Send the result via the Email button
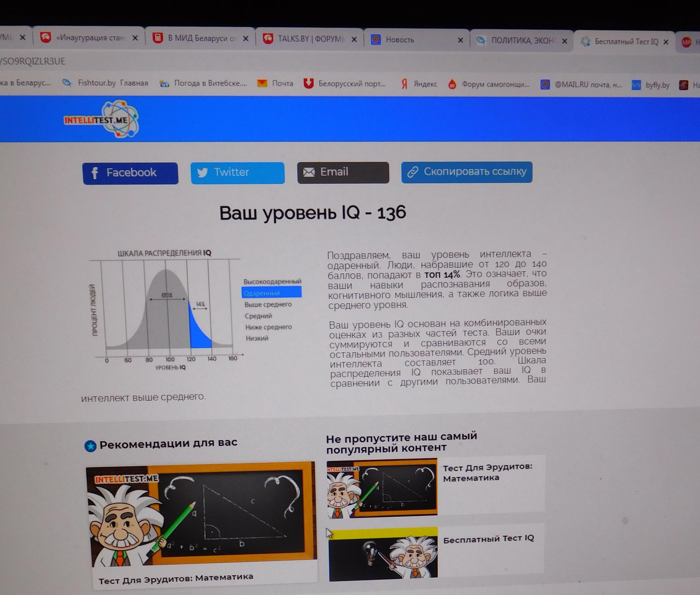700x595 pixels. [343, 172]
